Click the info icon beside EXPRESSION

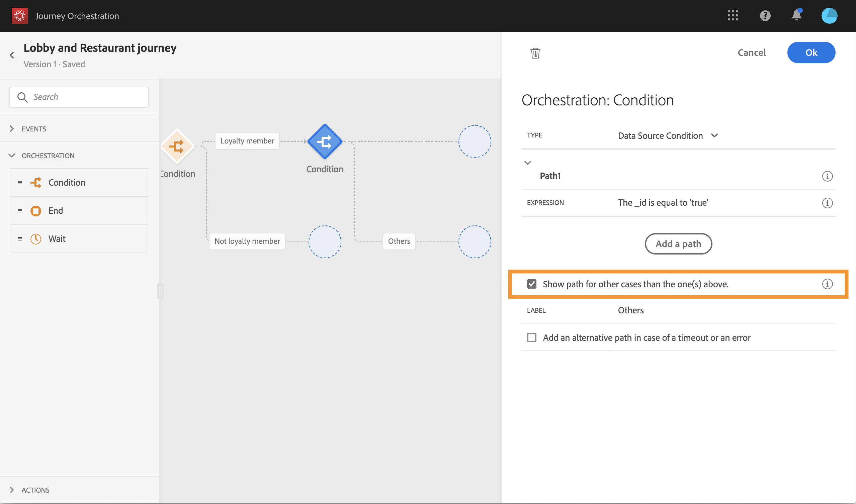tap(827, 203)
